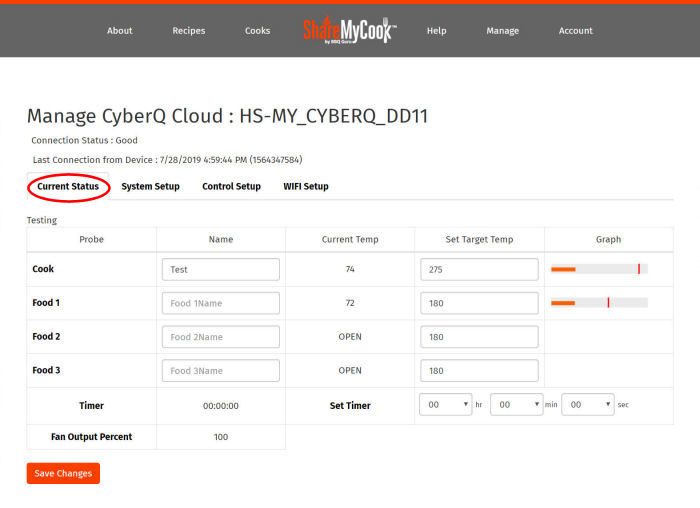Click the Timer row label
The width and height of the screenshot is (700, 508).
click(x=92, y=406)
